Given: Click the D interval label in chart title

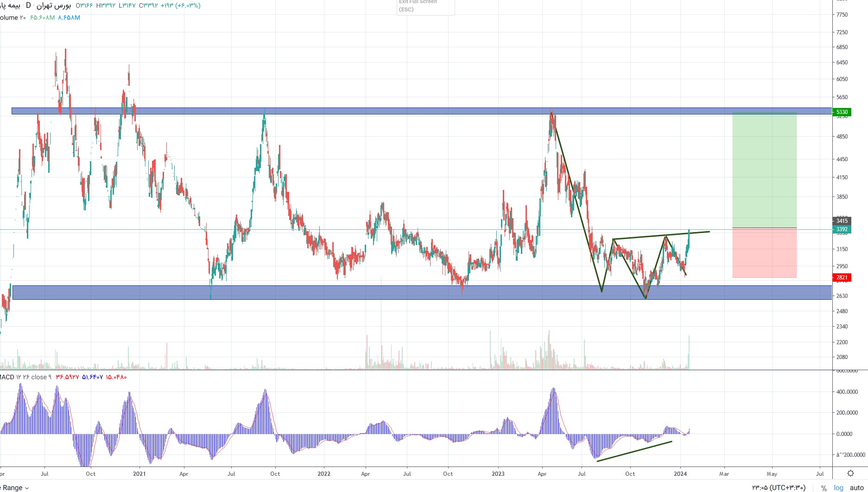Looking at the screenshot, I should pyautogui.click(x=28, y=6).
